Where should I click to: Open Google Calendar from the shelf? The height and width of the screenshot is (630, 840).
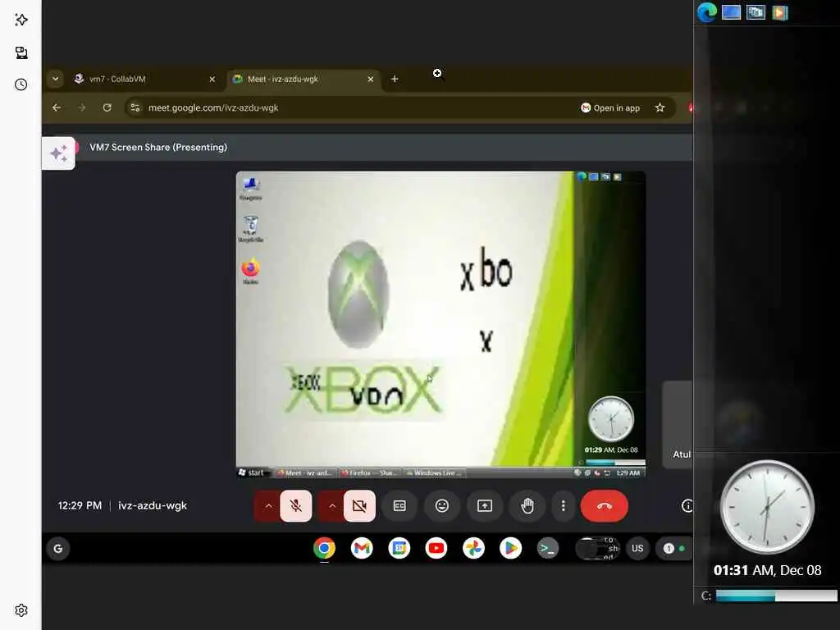[399, 549]
